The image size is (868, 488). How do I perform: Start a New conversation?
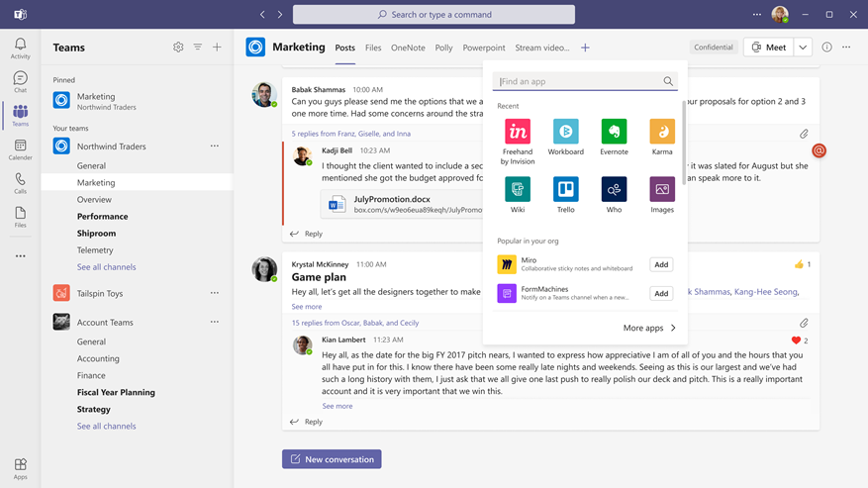click(x=332, y=459)
